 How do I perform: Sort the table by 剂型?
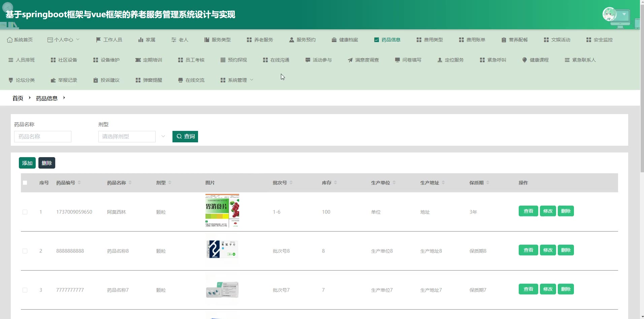tap(170, 183)
